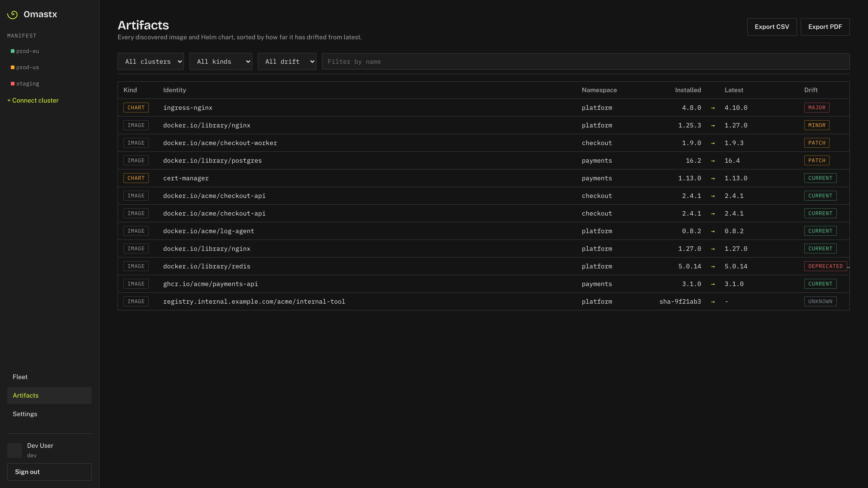This screenshot has height=488, width=868.
Task: Click latest version 1.9.3
Action: tap(734, 143)
